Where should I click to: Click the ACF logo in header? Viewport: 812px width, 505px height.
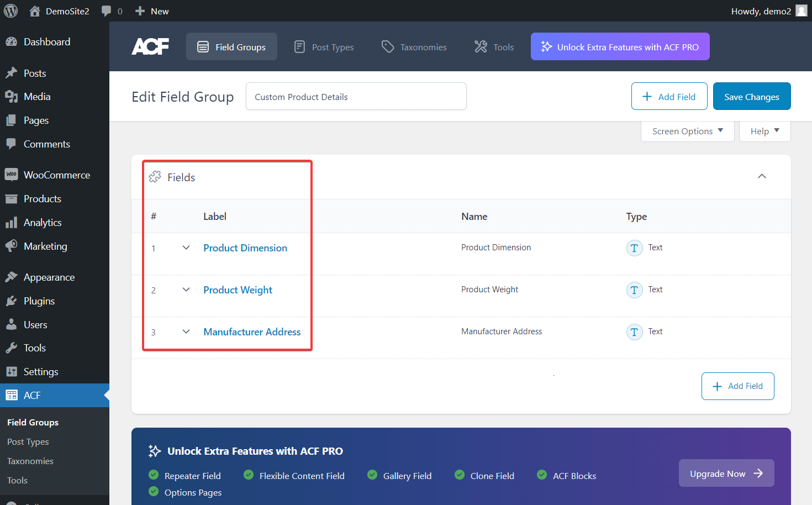(150, 46)
